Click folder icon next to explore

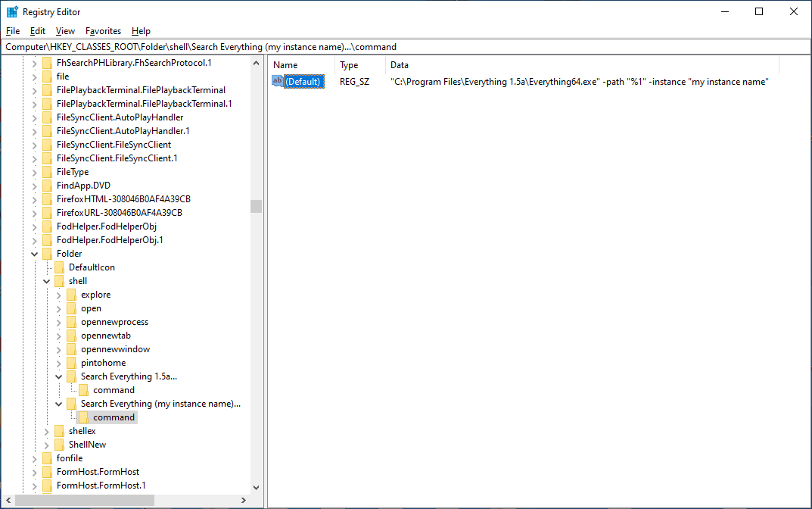click(71, 295)
